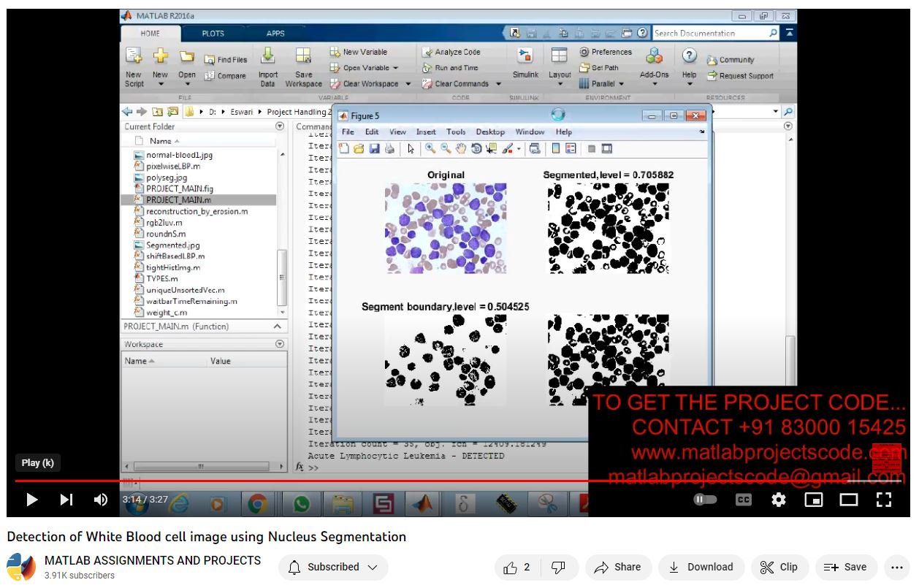Click New Variable in MATLAB ribbon
Viewport: 919px width, 588px height.
pos(359,52)
